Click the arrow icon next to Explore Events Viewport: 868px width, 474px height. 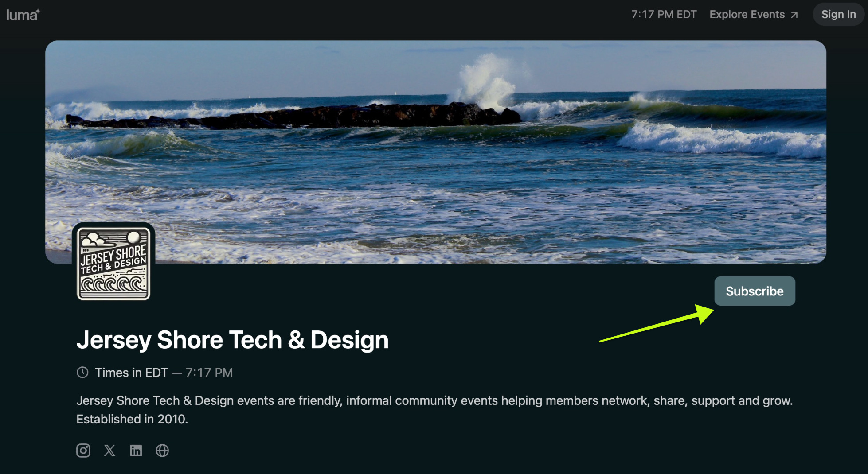point(794,15)
